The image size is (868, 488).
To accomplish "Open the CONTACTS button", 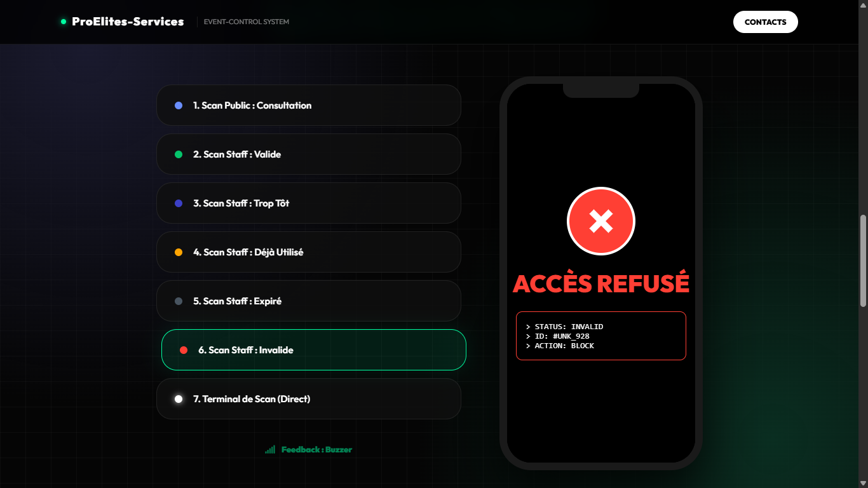I will point(766,22).
